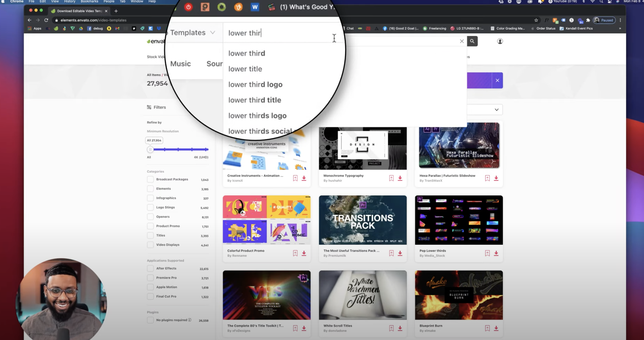644x340 pixels.
Task: Open the Filters panel toggle
Action: (x=156, y=107)
